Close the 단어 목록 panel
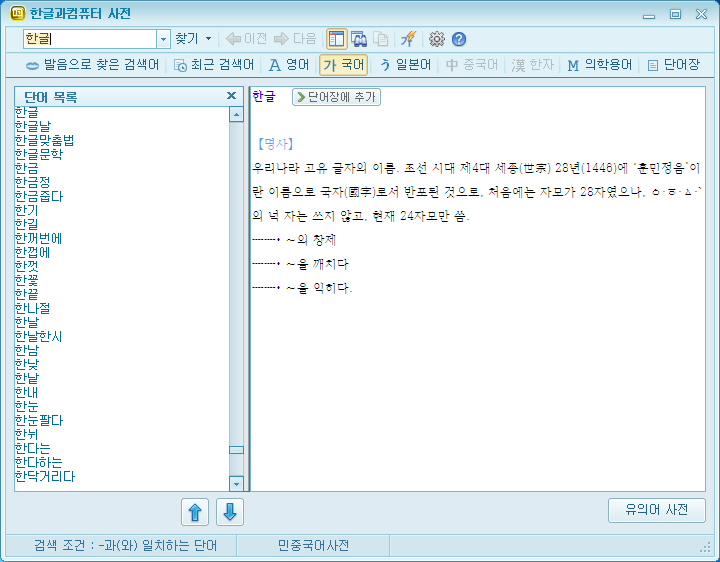 [231, 96]
